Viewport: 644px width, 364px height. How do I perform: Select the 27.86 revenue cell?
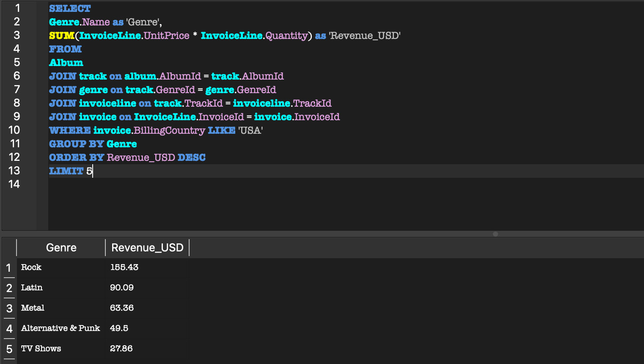147,349
